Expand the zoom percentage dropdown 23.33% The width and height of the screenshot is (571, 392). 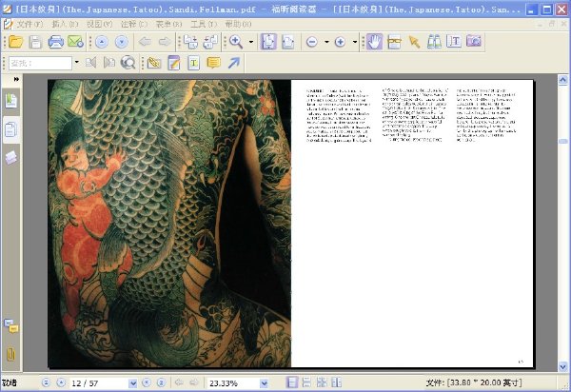click(x=264, y=382)
